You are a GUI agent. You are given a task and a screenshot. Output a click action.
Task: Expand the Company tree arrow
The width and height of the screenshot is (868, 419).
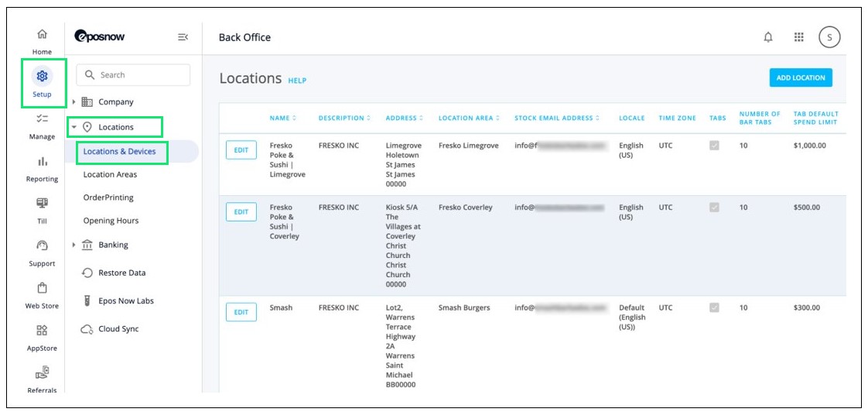[x=74, y=102]
